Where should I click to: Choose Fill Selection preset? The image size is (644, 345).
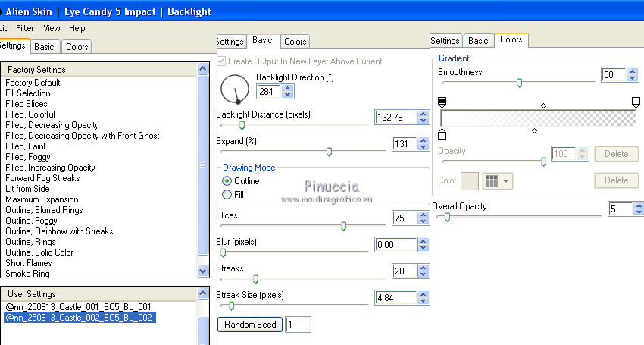[x=28, y=93]
